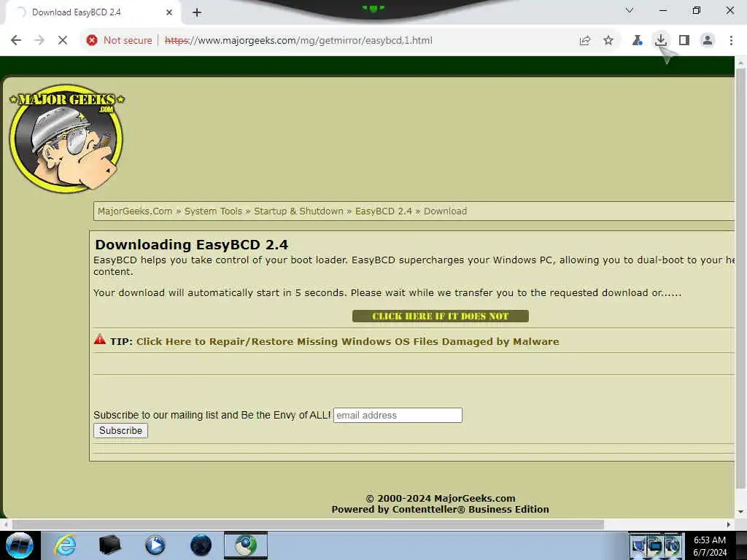
Task: Toggle the browser side panel icon
Action: (684, 41)
